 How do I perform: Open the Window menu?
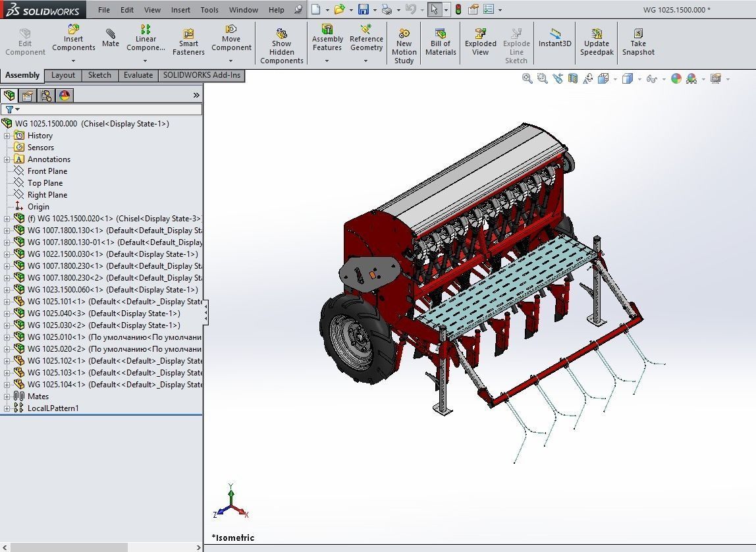click(243, 10)
